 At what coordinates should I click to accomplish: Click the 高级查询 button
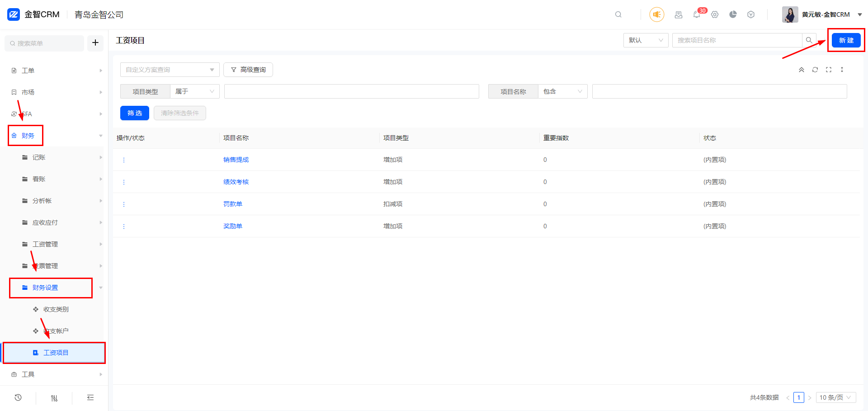248,70
